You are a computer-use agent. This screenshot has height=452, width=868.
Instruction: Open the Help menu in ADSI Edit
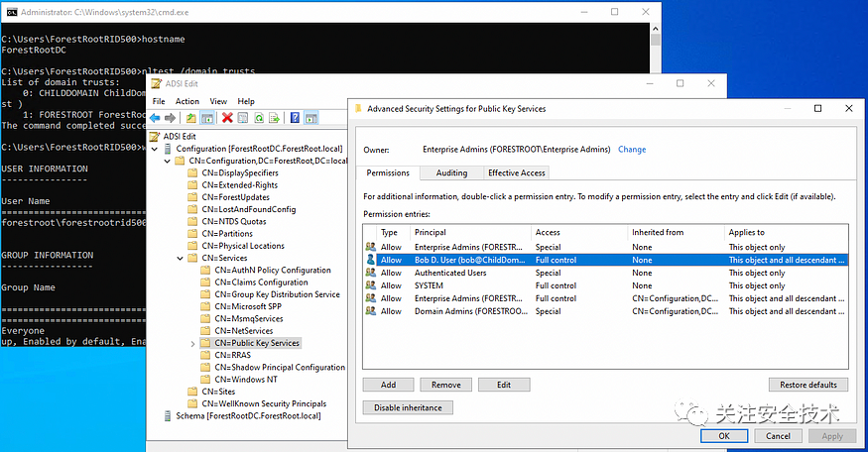pyautogui.click(x=246, y=101)
